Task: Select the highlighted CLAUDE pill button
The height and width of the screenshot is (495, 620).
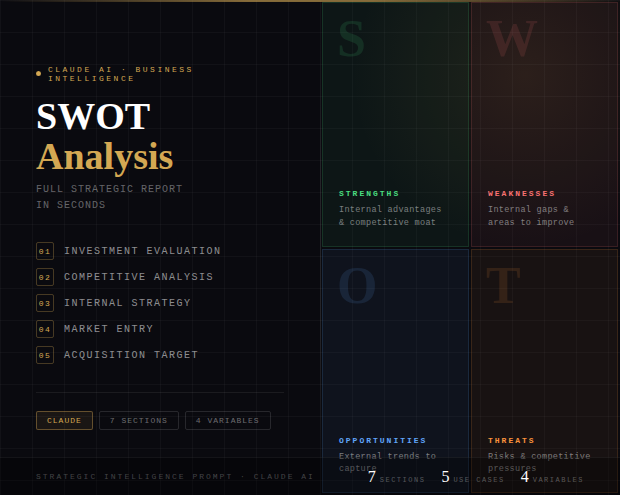Action: 64,421
